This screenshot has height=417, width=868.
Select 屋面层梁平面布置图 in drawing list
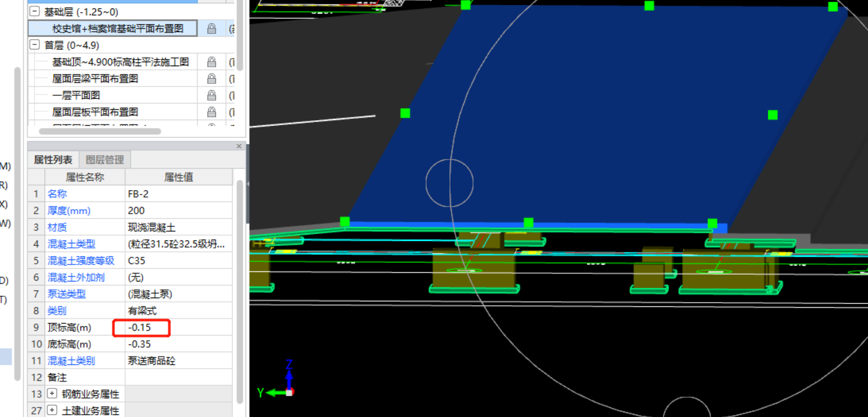95,79
